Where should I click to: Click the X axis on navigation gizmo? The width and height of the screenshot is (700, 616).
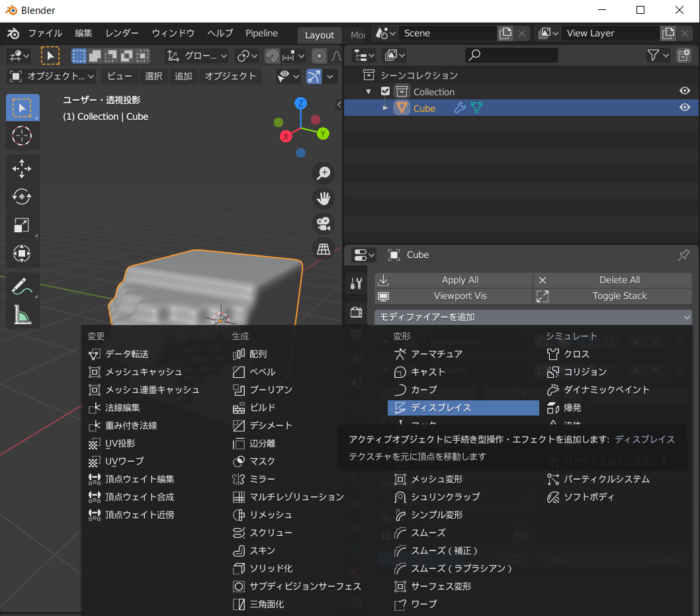click(x=286, y=136)
